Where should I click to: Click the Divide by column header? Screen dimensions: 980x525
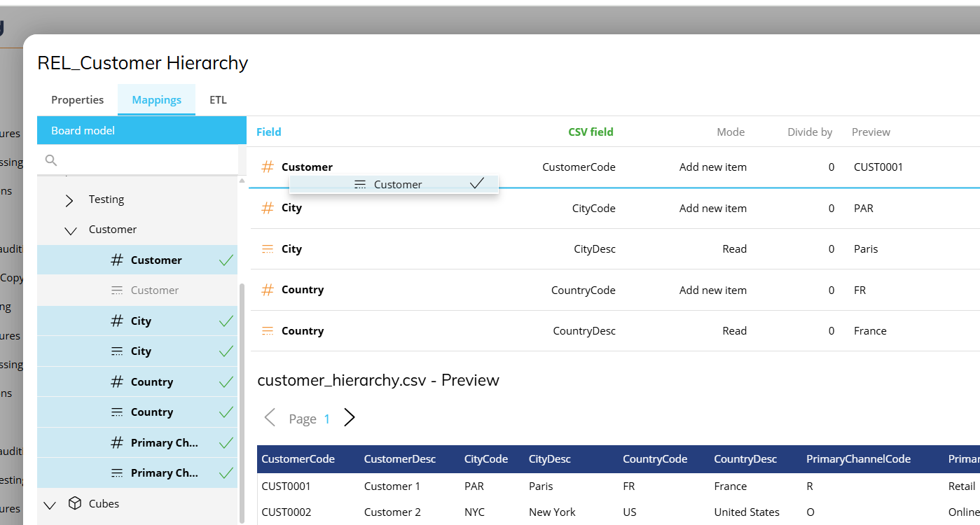click(x=810, y=132)
